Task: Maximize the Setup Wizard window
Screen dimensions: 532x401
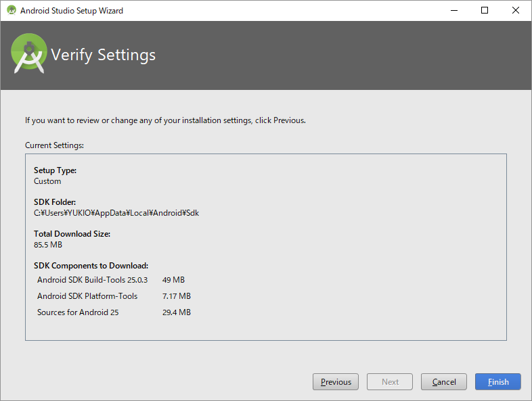Action: pos(485,10)
